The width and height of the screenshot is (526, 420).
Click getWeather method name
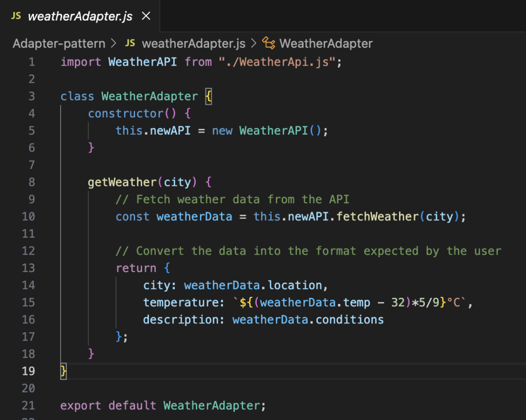pyautogui.click(x=122, y=182)
